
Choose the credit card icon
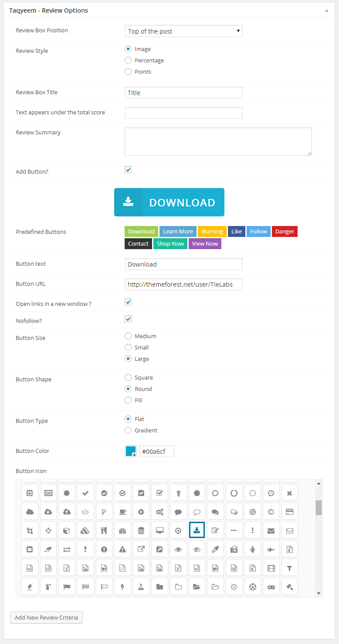(289, 512)
